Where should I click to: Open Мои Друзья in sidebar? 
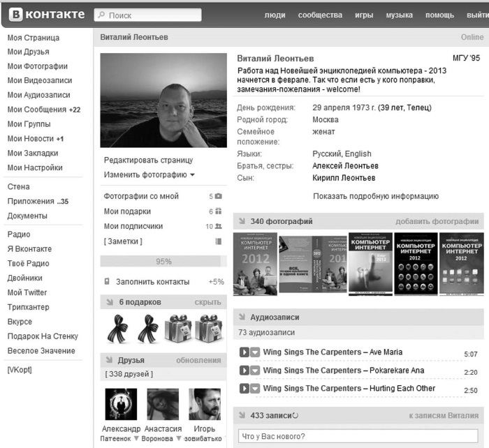(x=29, y=52)
